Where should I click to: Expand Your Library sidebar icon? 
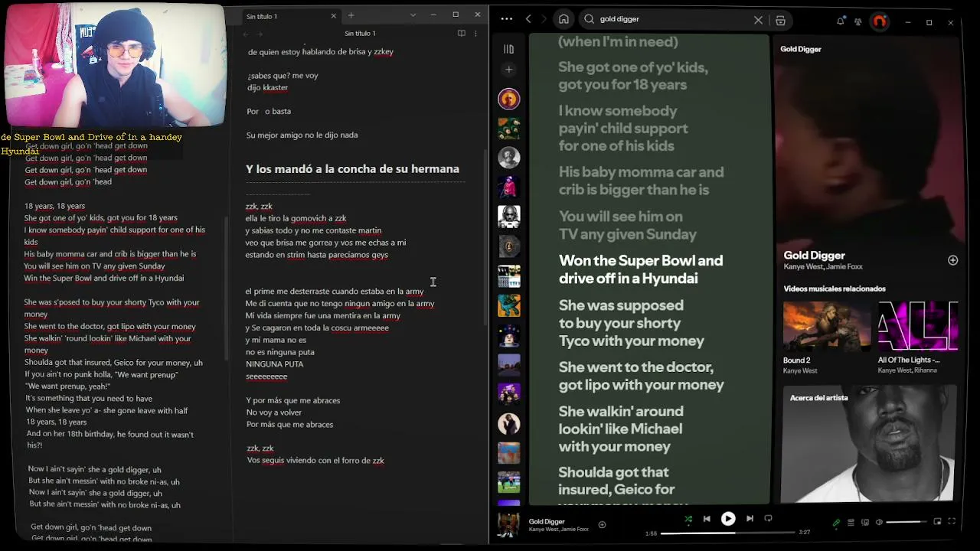coord(508,49)
